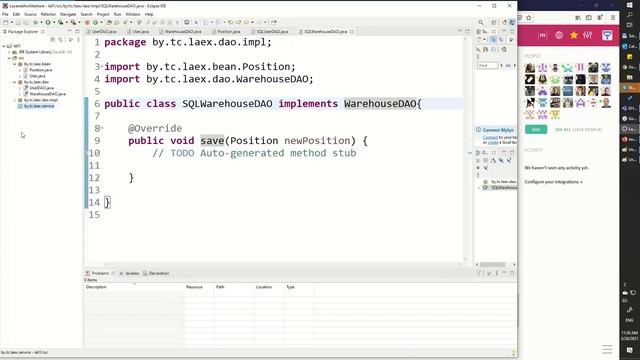The image size is (640, 360).
Task: Click the Find field in Task List
Action: [488, 65]
